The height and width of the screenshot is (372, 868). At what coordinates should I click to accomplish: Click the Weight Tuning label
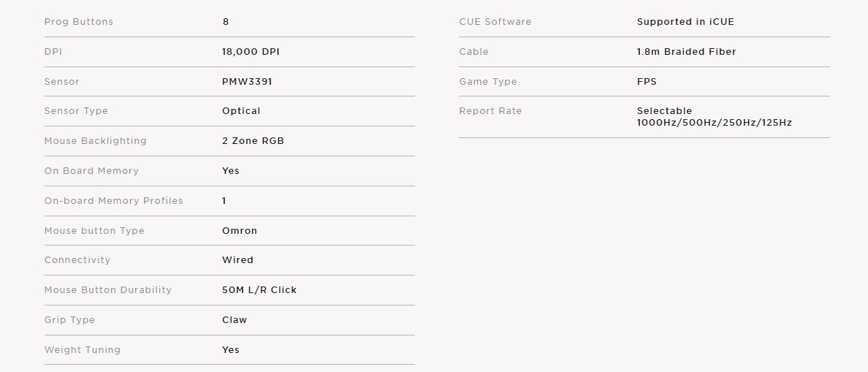point(83,350)
